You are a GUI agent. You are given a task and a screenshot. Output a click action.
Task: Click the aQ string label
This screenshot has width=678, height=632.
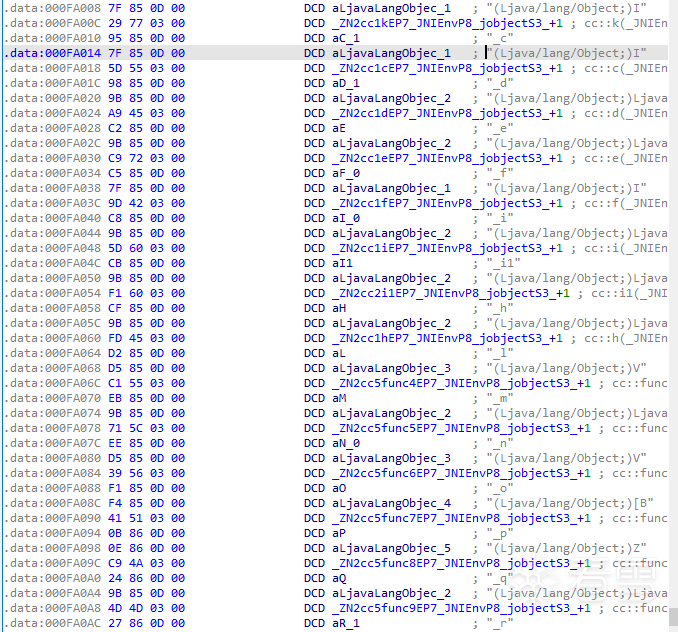339,578
